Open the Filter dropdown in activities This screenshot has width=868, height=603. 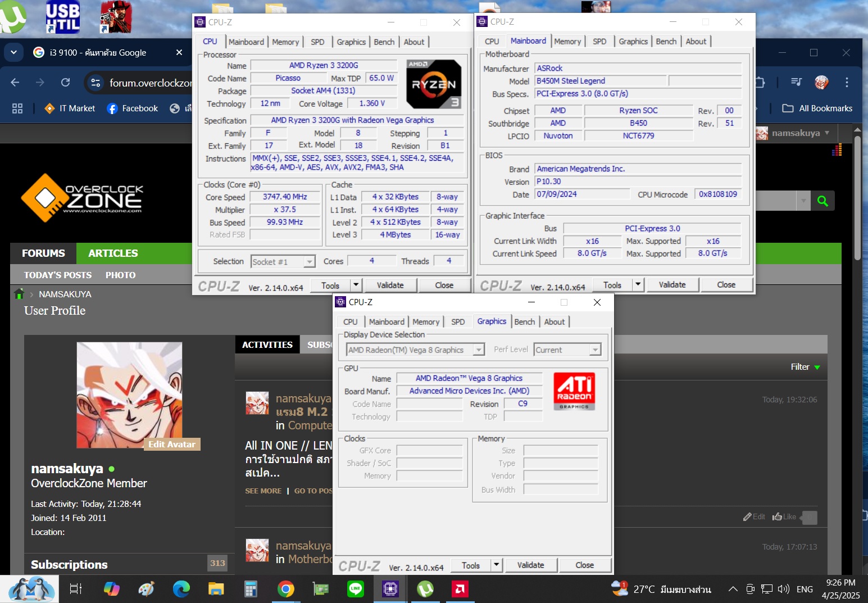805,367
